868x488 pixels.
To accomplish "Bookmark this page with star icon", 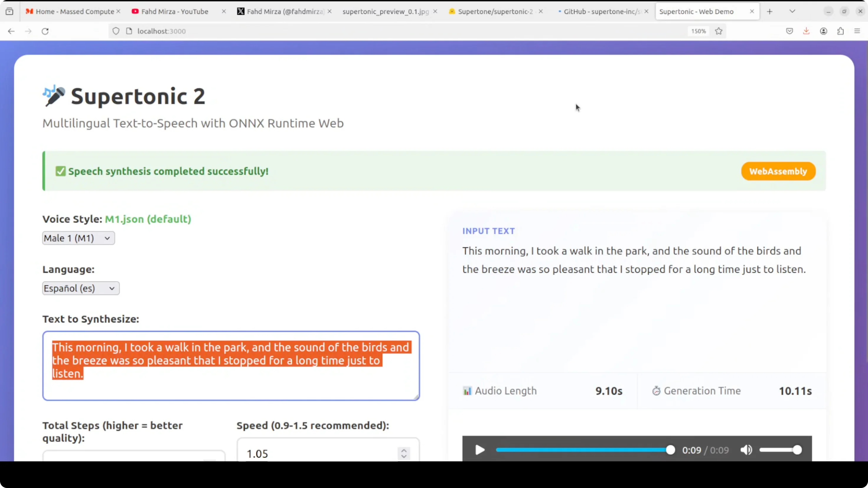I will click(719, 31).
